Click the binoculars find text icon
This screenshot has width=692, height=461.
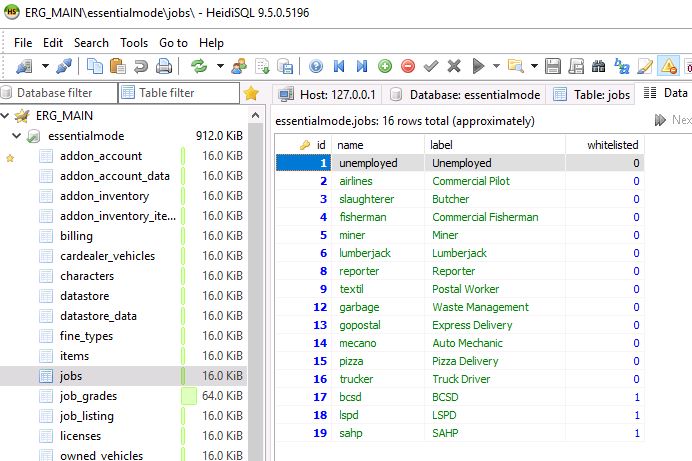pos(598,67)
